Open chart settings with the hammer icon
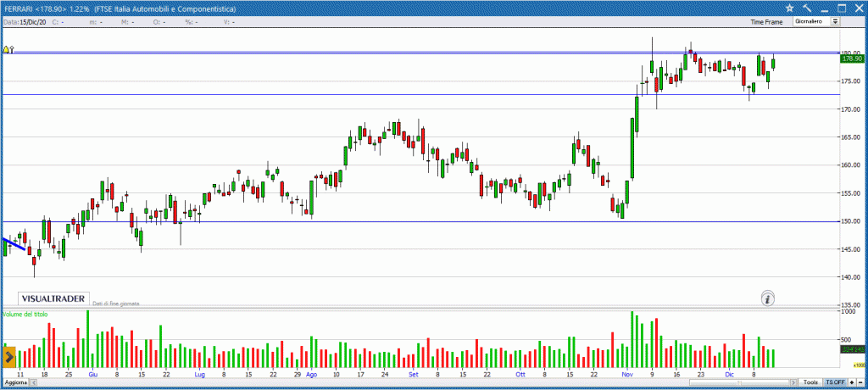Image resolution: width=868 pixels, height=390 pixels. (807, 8)
